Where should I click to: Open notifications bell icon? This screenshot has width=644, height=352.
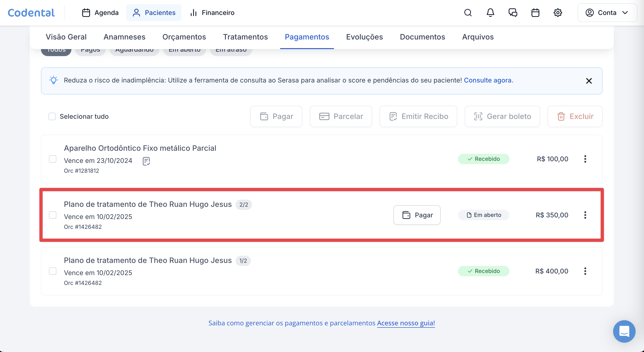click(490, 13)
